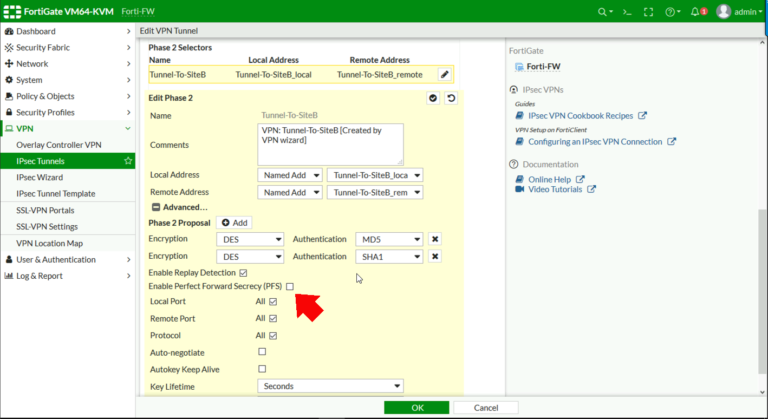
Task: Select the Tunnel-To-SiteB selector row
Action: (x=301, y=74)
